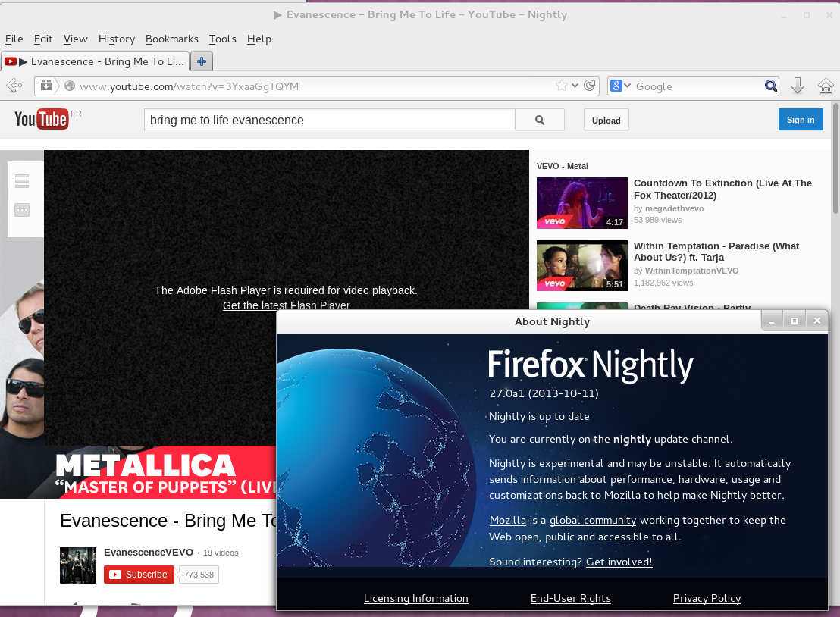Click the page vertical scrollbar thumb
This screenshot has height=617, width=840.
click(x=835, y=158)
